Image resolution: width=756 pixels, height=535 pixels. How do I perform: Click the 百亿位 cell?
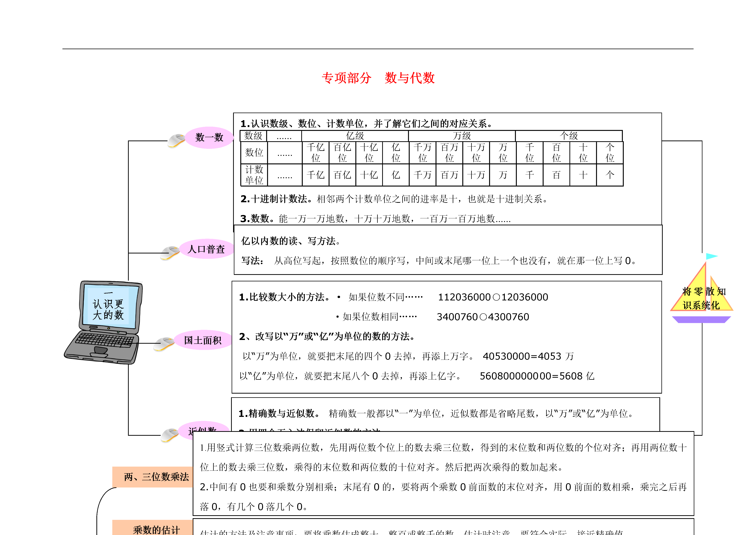tap(342, 153)
